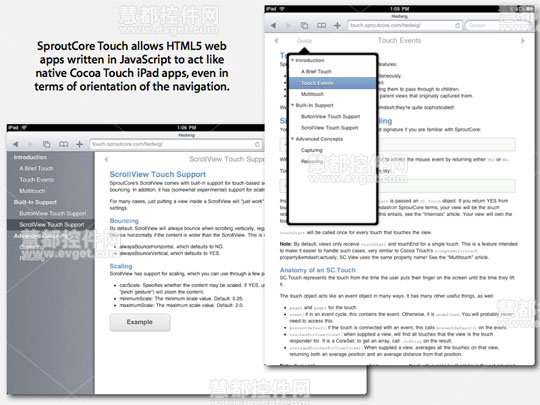Open the pages icon in the portrait Safari toolbar
This screenshot has height=405, width=540.
click(x=304, y=25)
